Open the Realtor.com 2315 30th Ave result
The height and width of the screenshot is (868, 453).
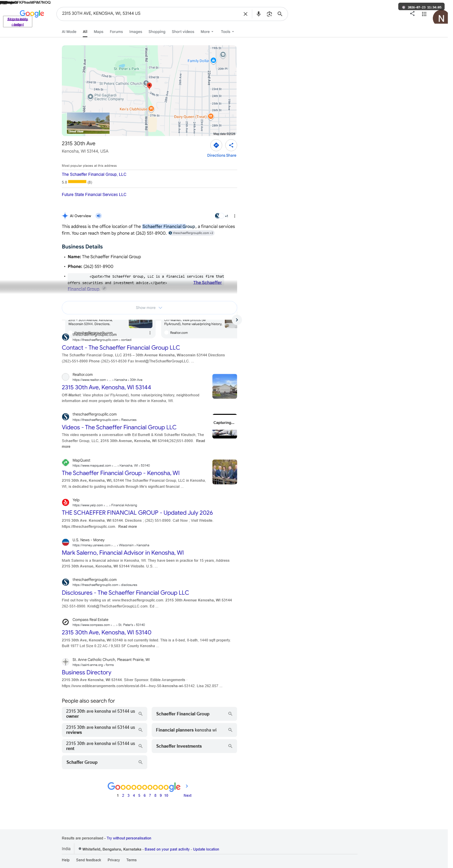tap(107, 388)
